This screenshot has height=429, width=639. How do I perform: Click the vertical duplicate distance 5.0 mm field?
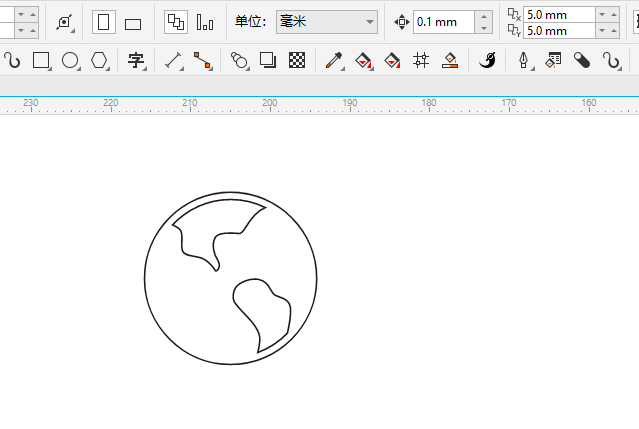coord(556,31)
